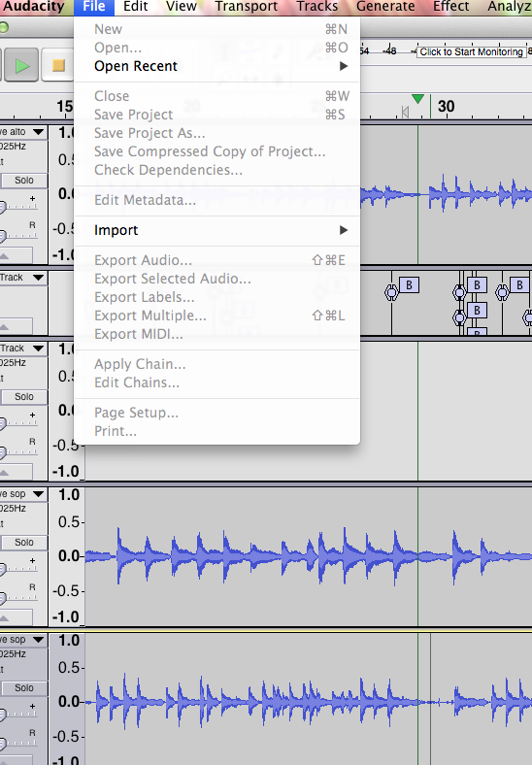
Task: Click the green Play button
Action: [x=21, y=65]
